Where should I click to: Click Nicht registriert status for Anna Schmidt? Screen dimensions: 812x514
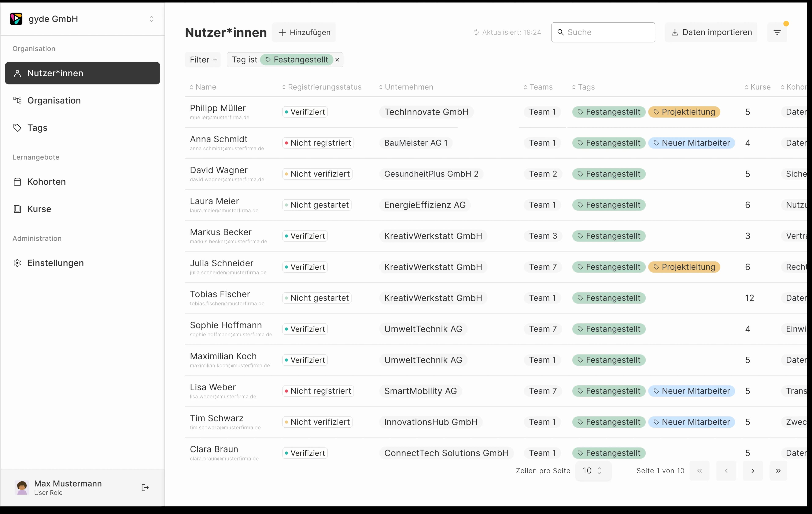click(318, 143)
